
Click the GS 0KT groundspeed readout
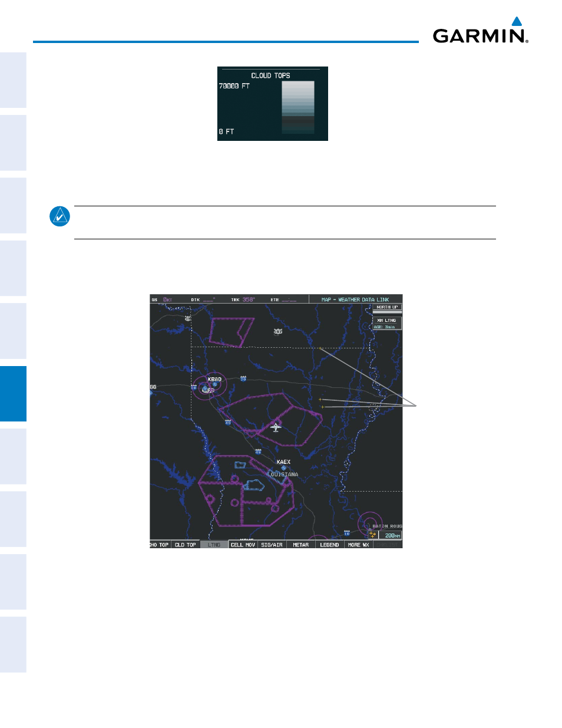pyautogui.click(x=162, y=299)
